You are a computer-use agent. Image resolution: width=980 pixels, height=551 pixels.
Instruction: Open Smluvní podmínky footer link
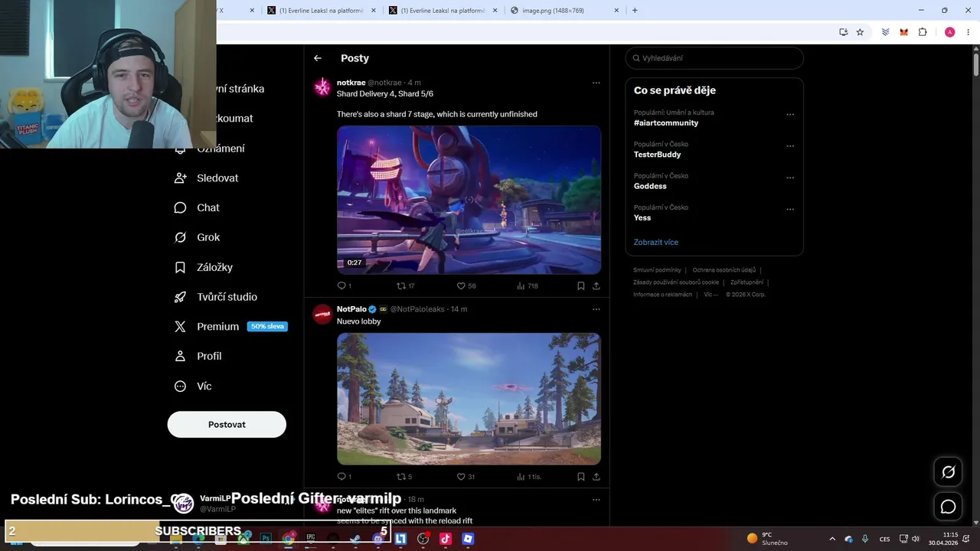click(x=657, y=270)
